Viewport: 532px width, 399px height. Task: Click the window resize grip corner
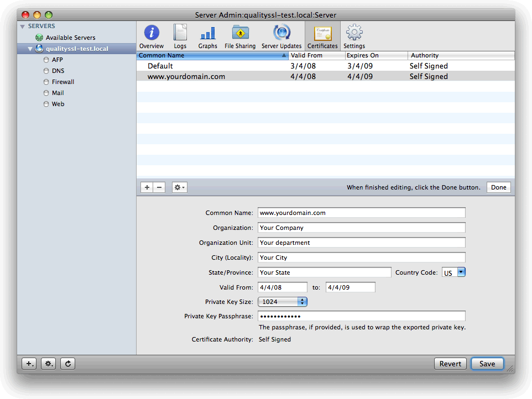(510, 369)
